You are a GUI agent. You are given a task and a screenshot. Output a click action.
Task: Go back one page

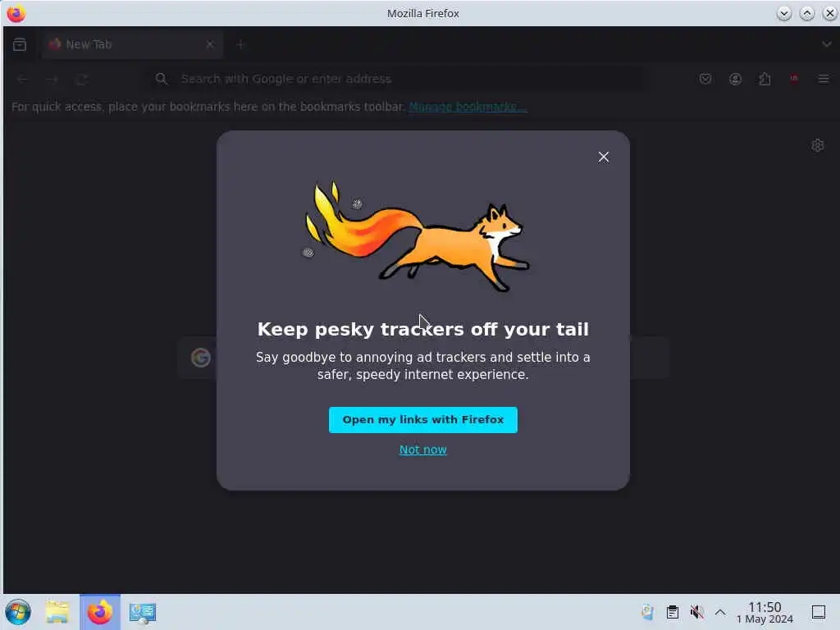[x=22, y=80]
